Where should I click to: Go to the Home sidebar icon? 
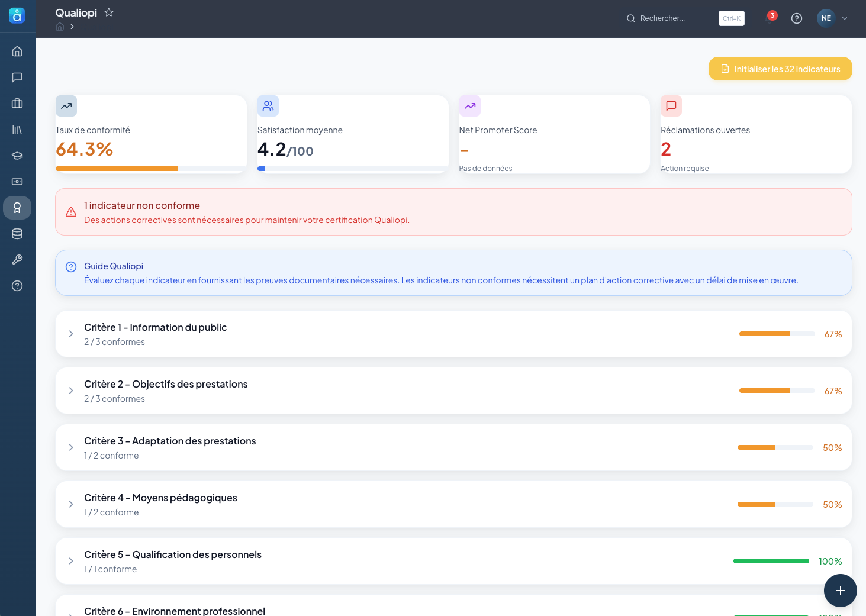(17, 51)
